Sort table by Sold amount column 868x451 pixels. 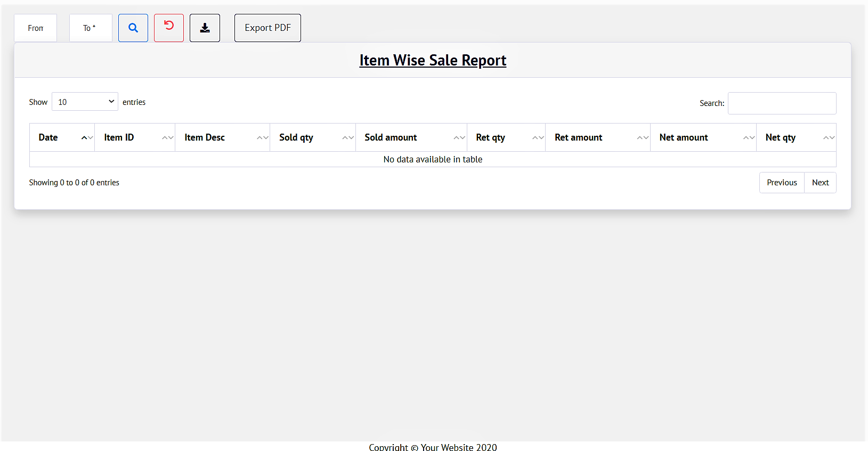pos(411,137)
